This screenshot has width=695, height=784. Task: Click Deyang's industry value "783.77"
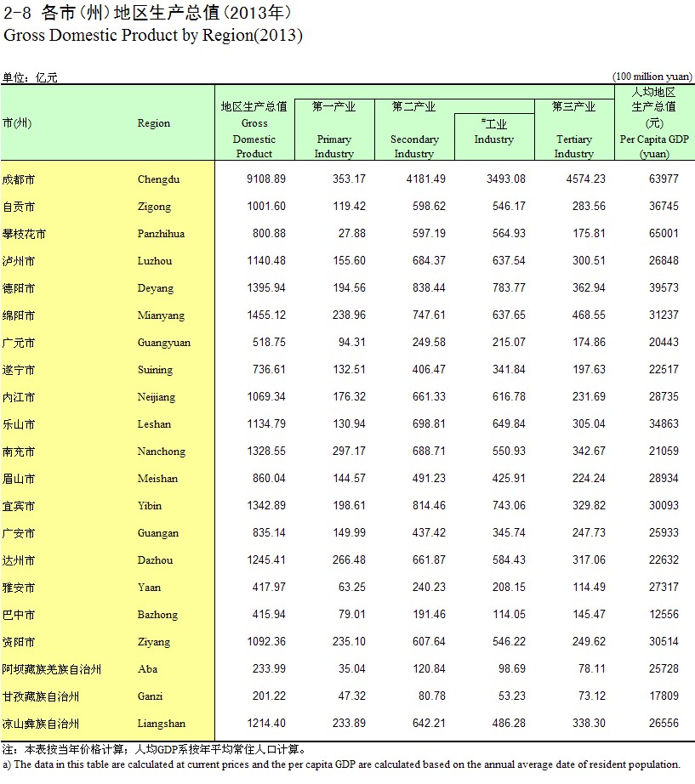point(509,288)
